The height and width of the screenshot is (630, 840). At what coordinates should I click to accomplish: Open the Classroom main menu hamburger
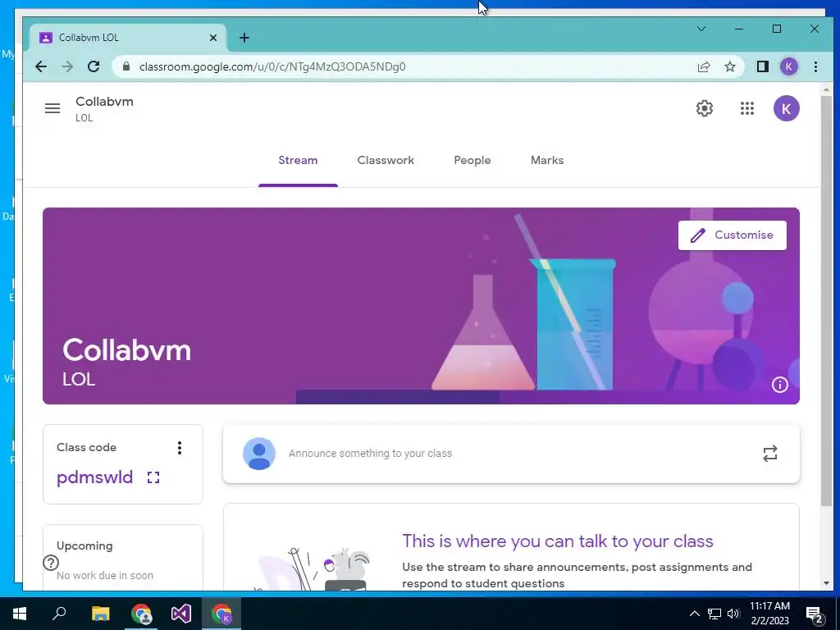(52, 108)
